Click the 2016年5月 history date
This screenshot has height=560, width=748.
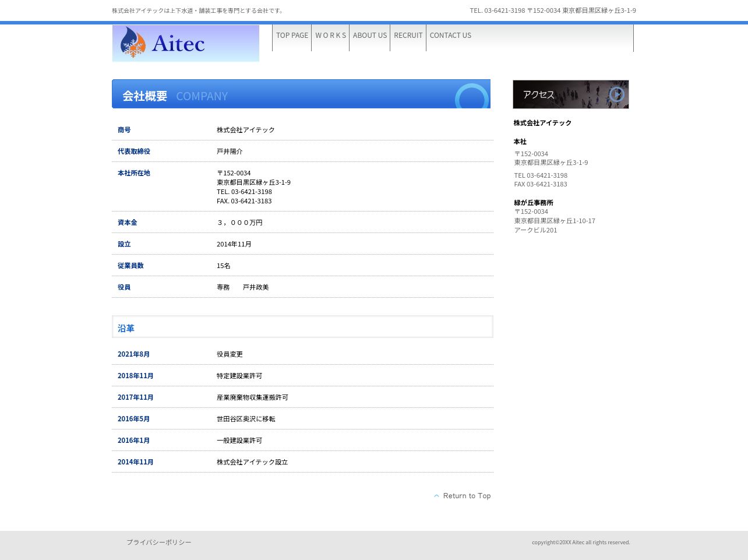coord(133,419)
